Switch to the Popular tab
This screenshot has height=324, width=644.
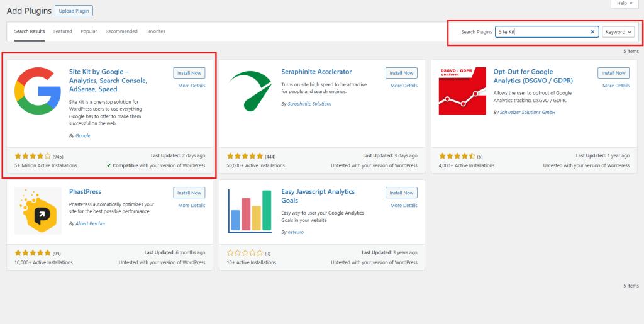[x=89, y=31]
